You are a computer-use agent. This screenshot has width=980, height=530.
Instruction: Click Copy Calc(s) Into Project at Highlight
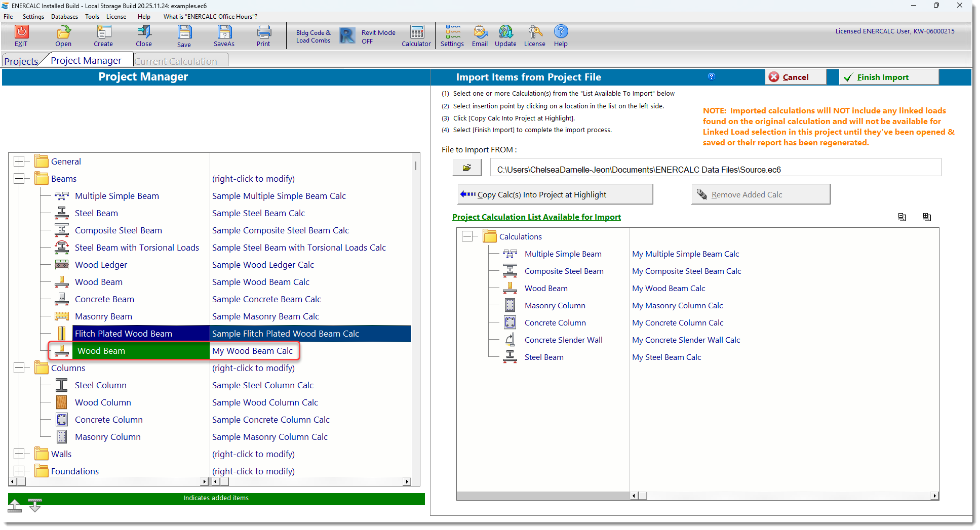point(555,194)
